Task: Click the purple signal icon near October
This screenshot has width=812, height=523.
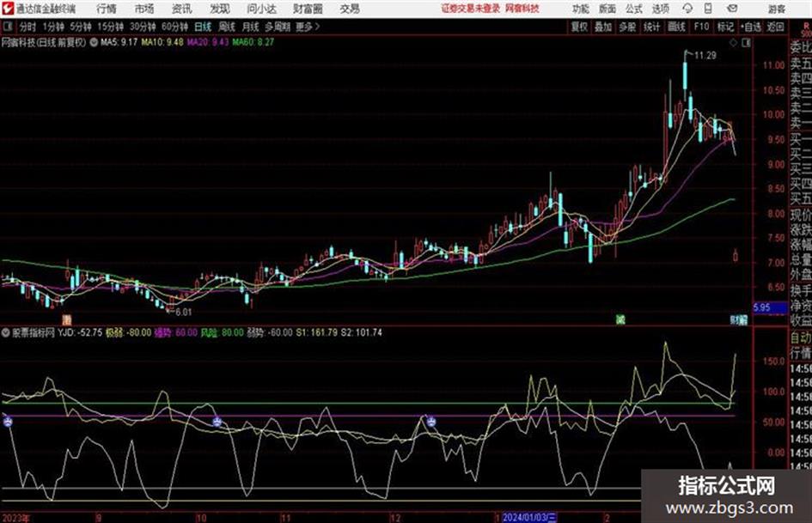Action: pos(217,422)
